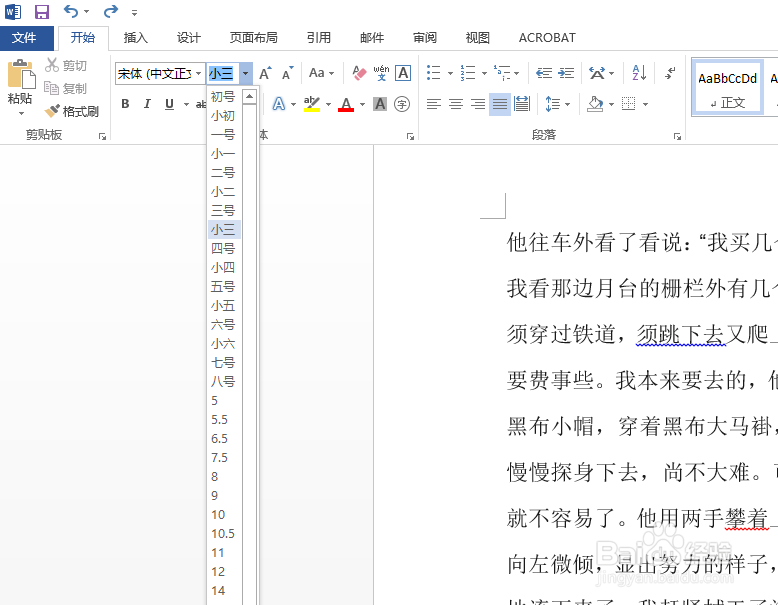Click the clear formatting eraser icon
This screenshot has height=605, width=778.
pyautogui.click(x=359, y=73)
